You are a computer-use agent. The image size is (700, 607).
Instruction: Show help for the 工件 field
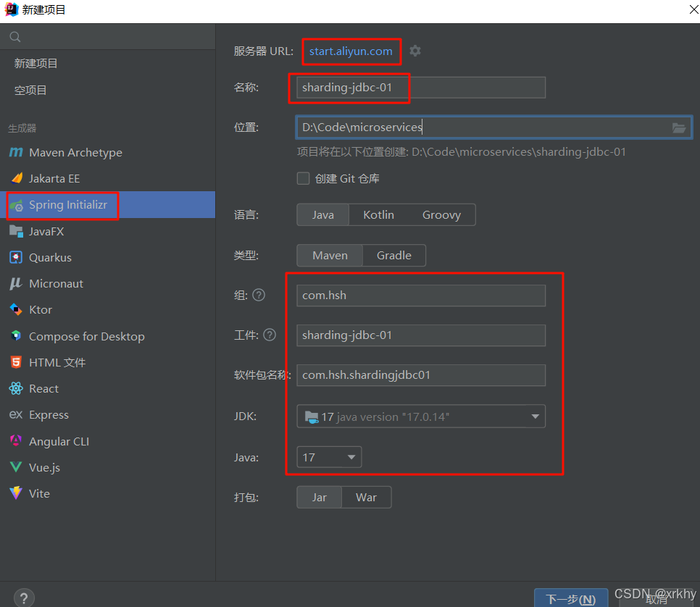(x=270, y=335)
